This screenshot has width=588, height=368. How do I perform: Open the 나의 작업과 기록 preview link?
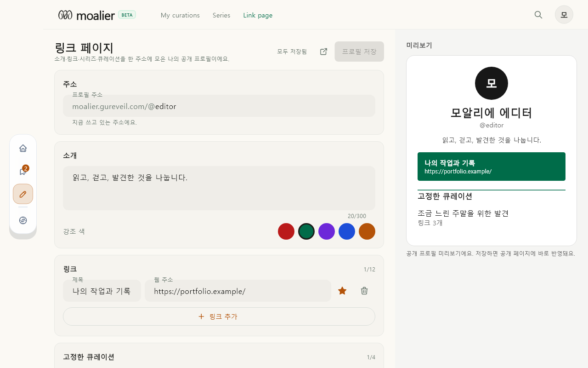[492, 167]
